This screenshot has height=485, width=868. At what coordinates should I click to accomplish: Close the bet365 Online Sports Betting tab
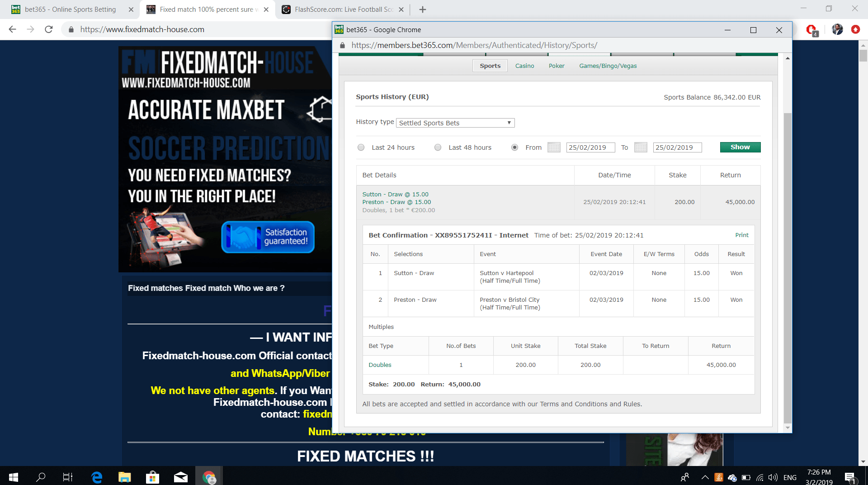tap(131, 10)
